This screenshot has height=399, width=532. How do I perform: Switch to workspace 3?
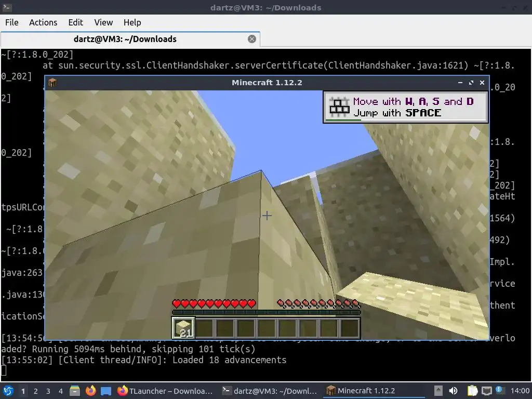[48, 391]
